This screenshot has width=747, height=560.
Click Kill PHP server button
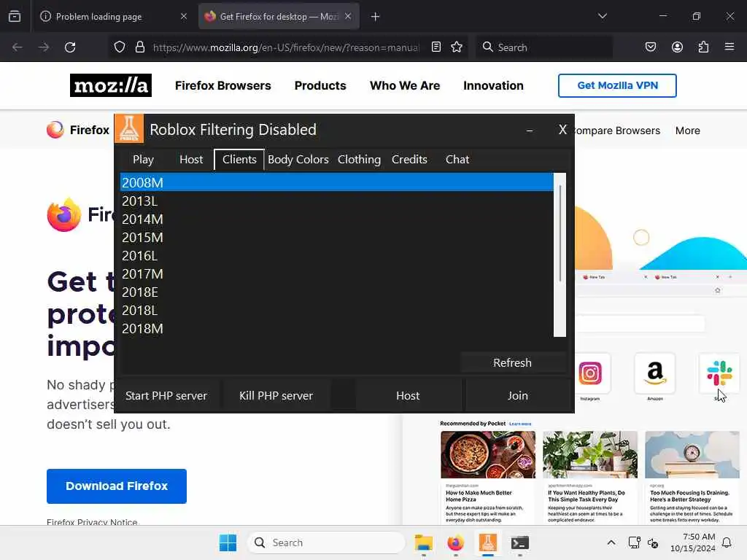(276, 396)
